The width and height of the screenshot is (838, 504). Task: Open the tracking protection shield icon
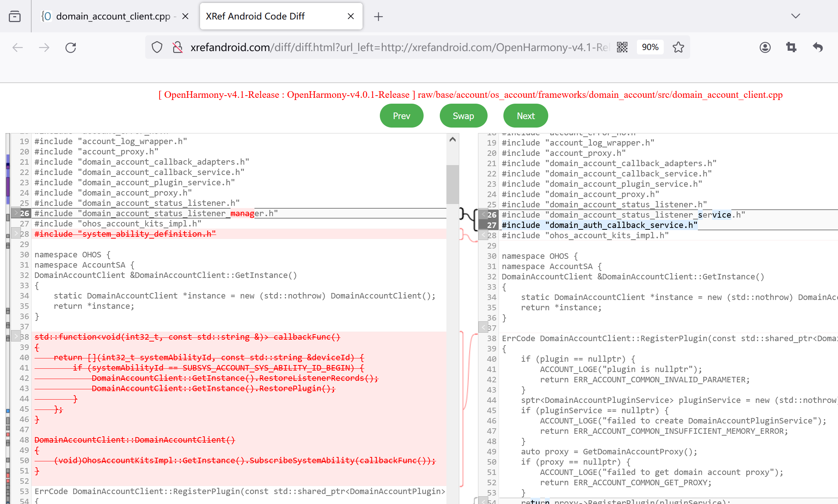(x=157, y=47)
